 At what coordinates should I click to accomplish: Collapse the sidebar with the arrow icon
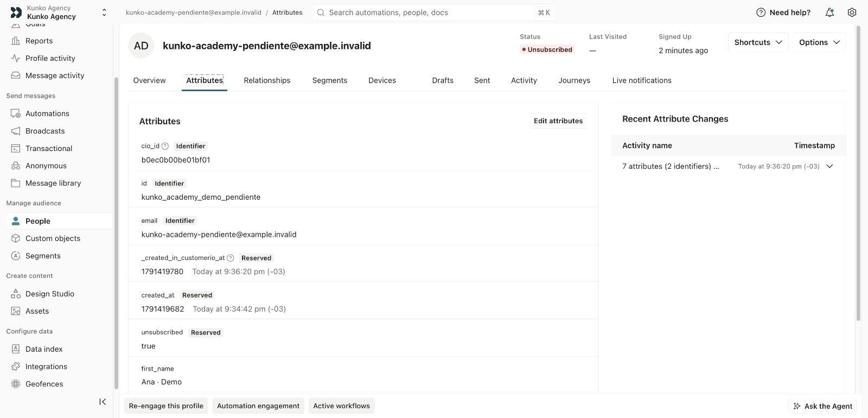pyautogui.click(x=103, y=402)
